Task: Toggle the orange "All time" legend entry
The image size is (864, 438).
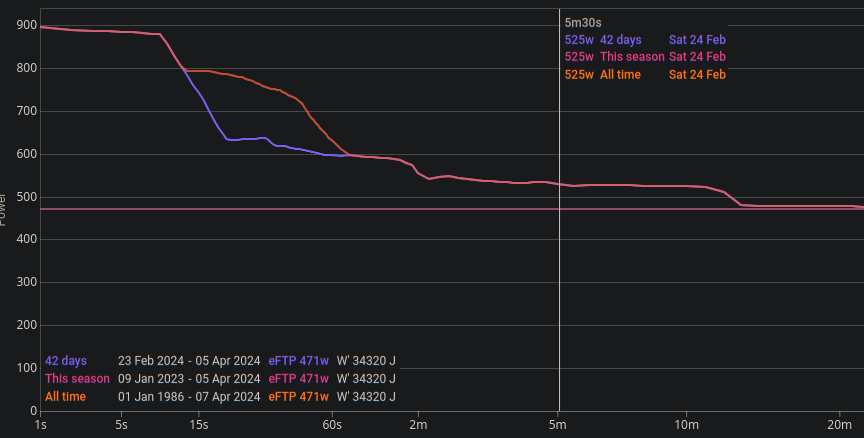Action: (65, 397)
